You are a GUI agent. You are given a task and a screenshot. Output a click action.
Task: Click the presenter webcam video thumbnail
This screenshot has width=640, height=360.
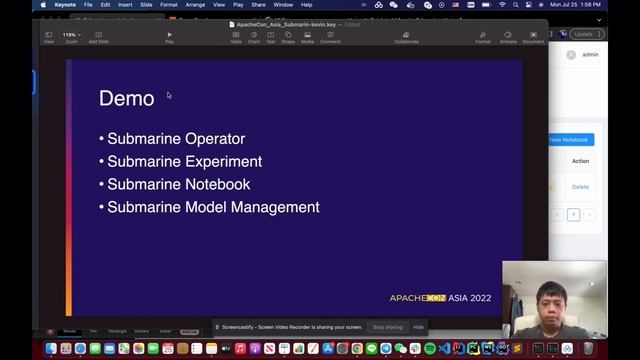pyautogui.click(x=554, y=300)
